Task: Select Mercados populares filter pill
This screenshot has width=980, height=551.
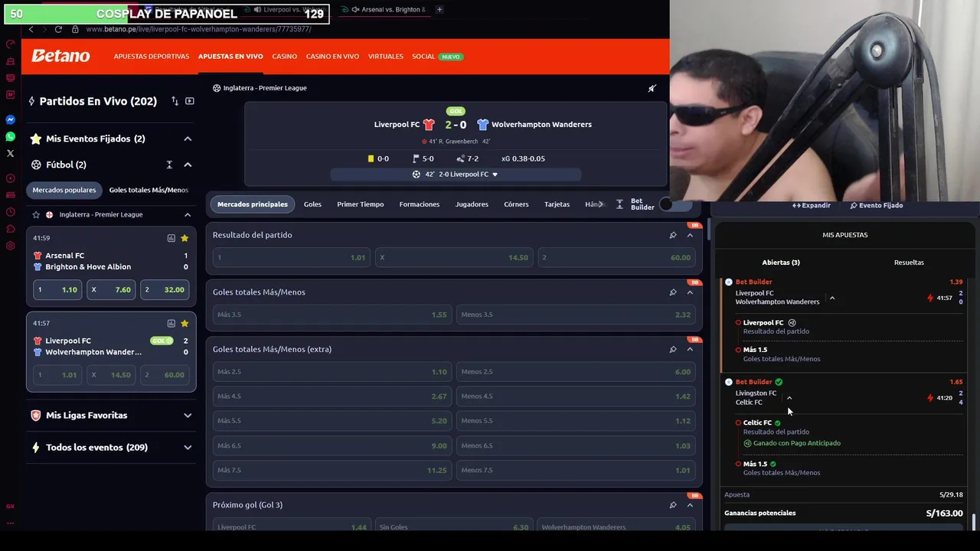Action: (64, 190)
